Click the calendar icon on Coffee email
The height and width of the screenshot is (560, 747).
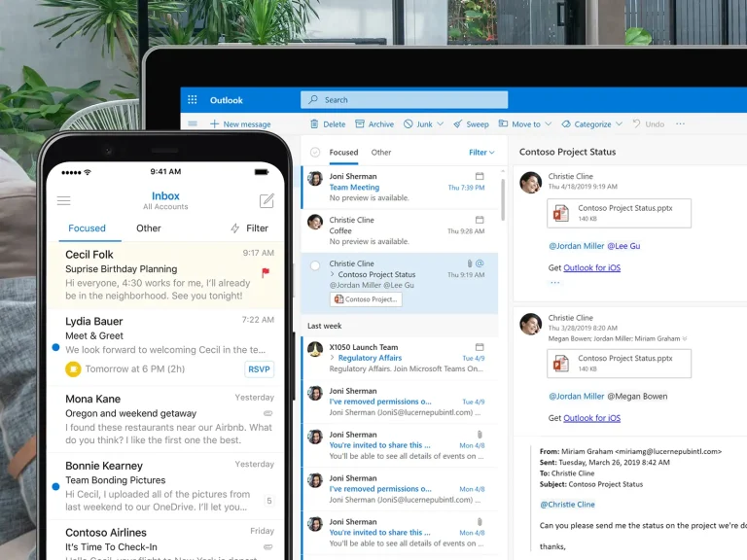point(480,220)
